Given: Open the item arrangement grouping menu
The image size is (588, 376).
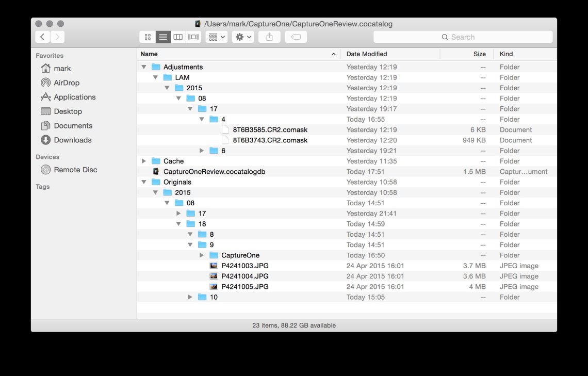Looking at the screenshot, I should [x=216, y=37].
